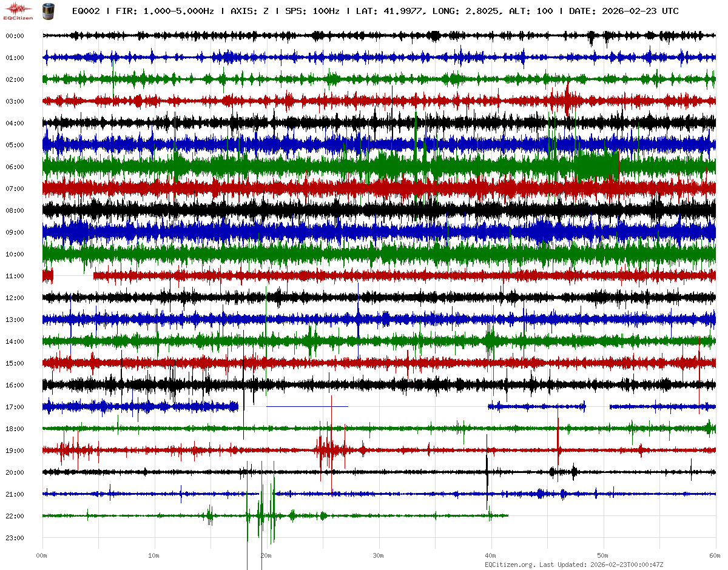Select the 06:00 hour label
728x570 pixels.
click(x=15, y=167)
